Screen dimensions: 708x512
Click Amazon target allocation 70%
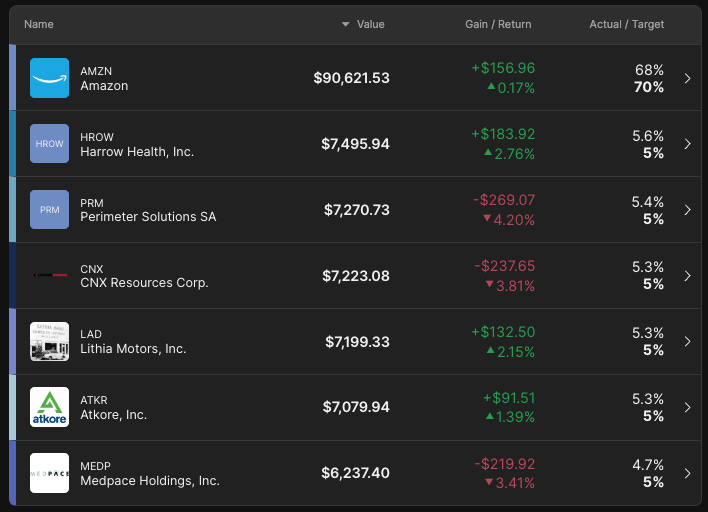coord(649,87)
